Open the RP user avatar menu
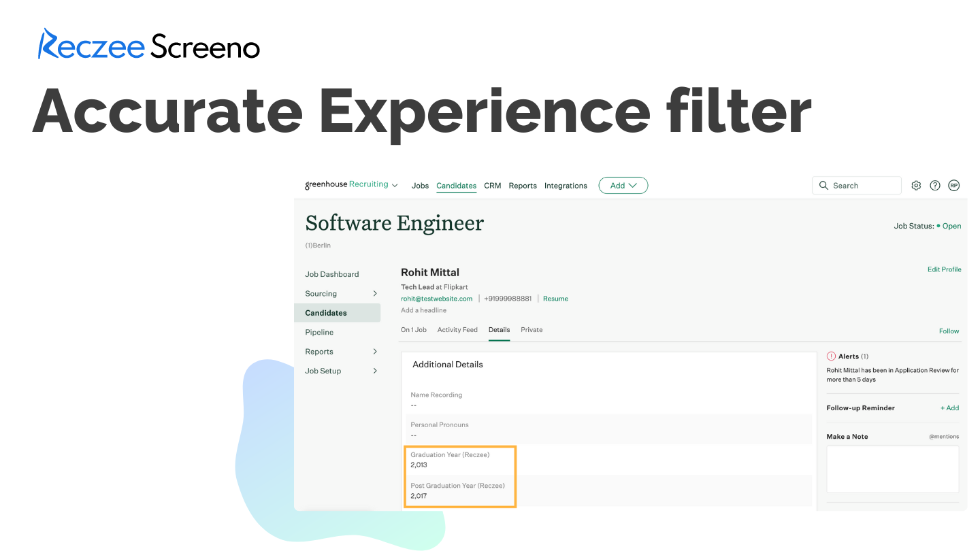980x551 pixels. pyautogui.click(x=953, y=186)
